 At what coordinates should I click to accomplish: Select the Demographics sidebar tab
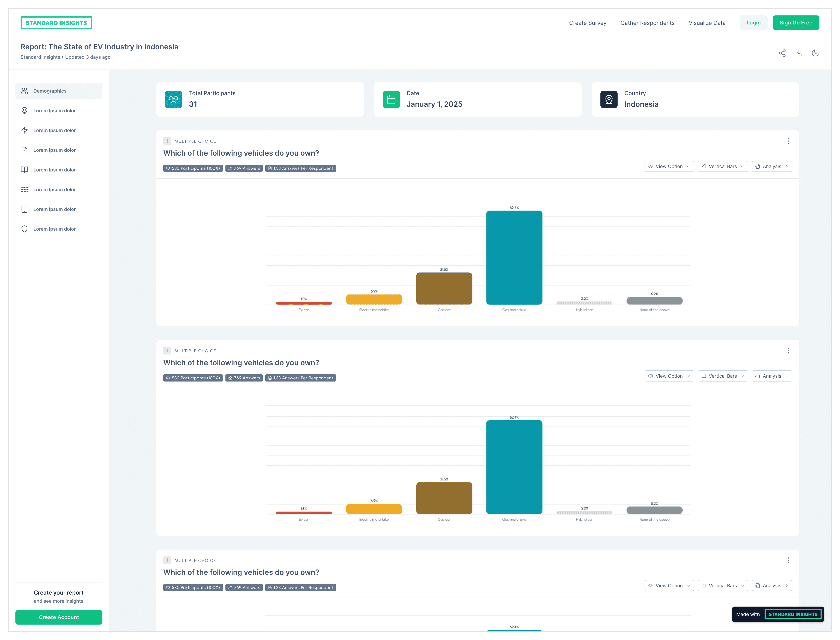pos(59,91)
